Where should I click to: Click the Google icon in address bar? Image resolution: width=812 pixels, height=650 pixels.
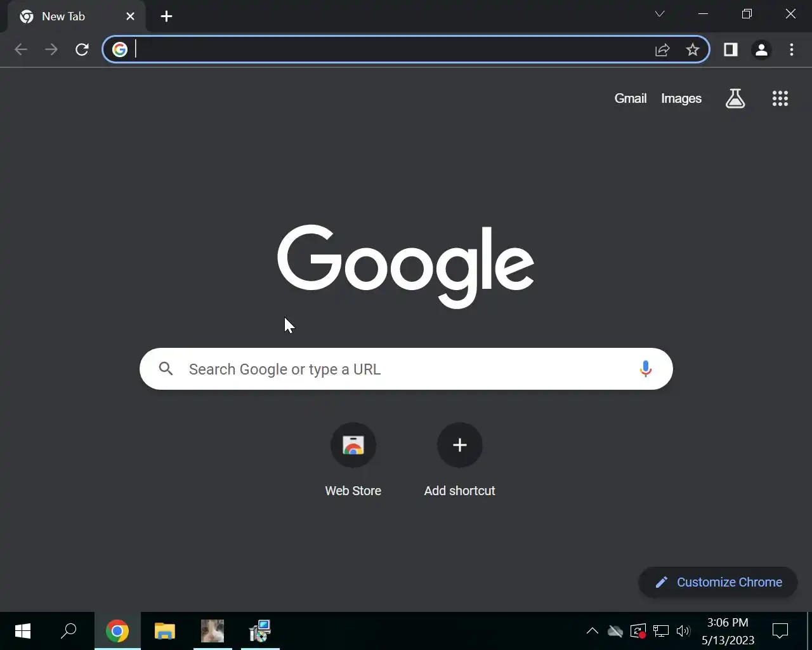(120, 50)
